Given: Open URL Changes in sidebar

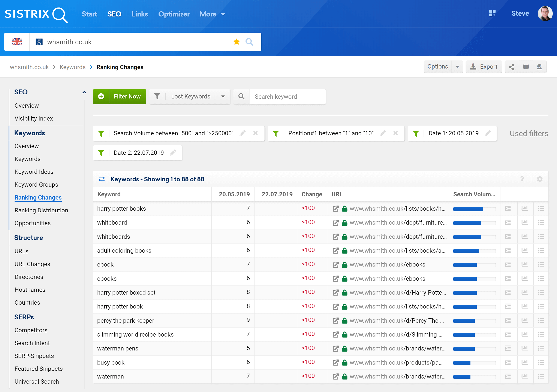Looking at the screenshot, I should 32,264.
